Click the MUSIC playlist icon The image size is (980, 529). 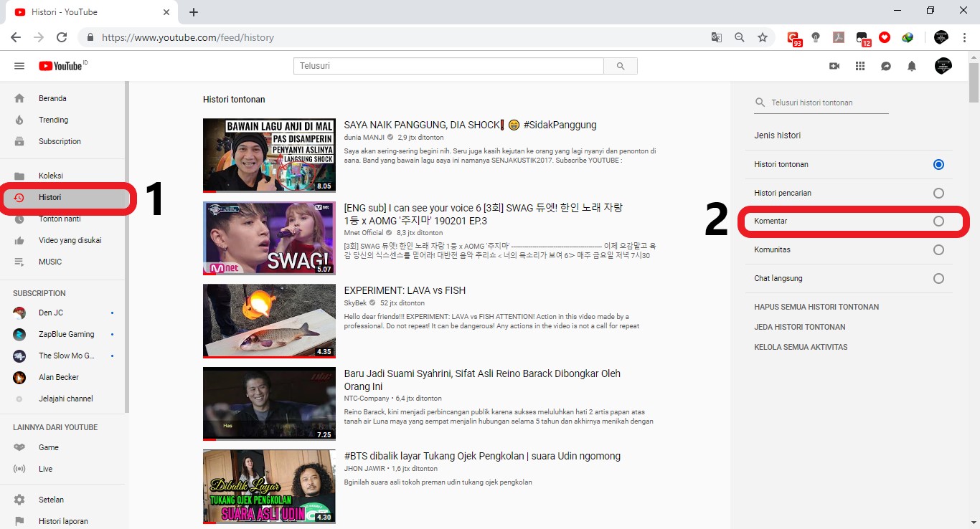19,262
